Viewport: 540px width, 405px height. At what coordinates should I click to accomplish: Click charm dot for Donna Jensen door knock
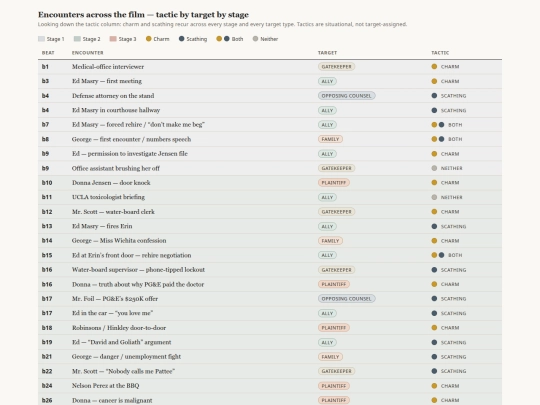(x=434, y=183)
